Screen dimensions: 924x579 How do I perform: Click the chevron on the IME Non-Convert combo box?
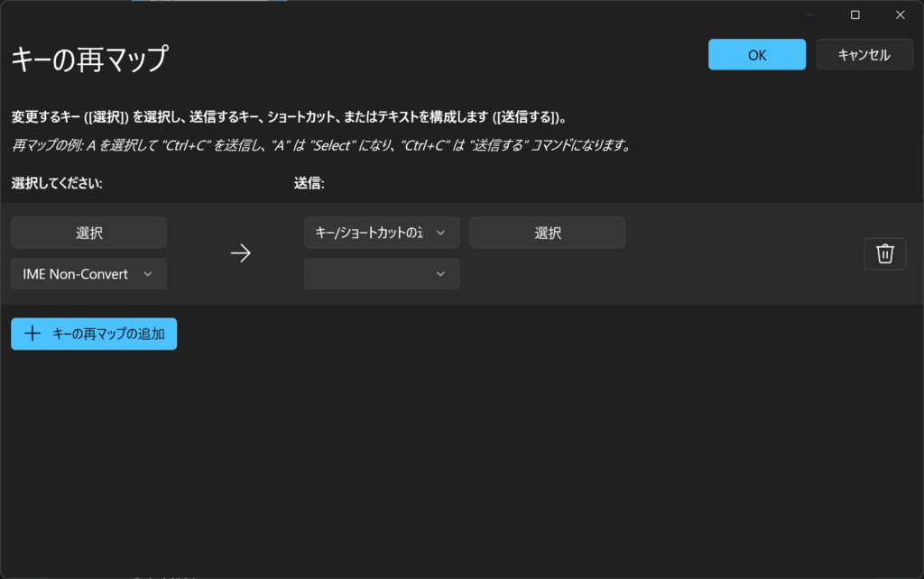[148, 274]
